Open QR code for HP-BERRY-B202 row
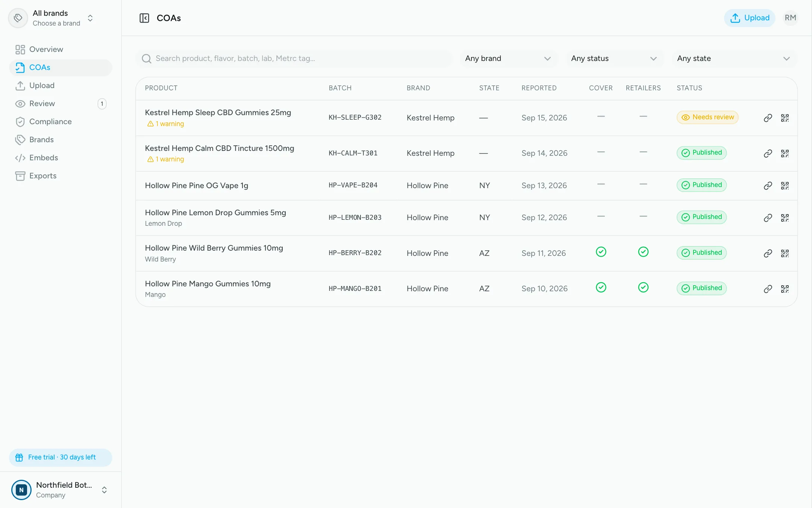812x508 pixels. 785,254
